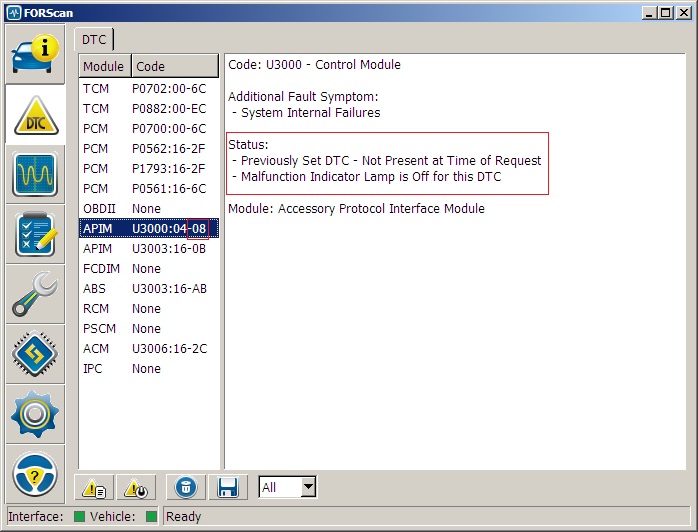Open the tests checklist sidebar icon
This screenshot has width=698, height=532.
[x=36, y=235]
